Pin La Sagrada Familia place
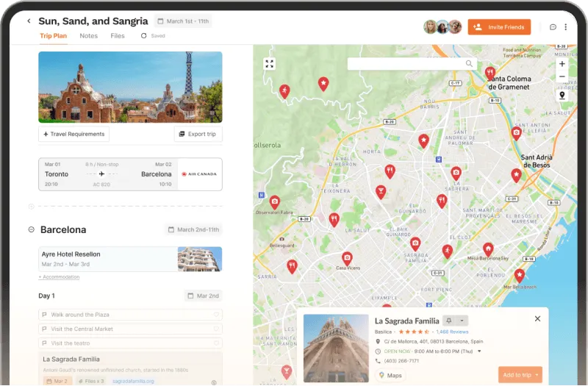The image size is (588, 386). click(448, 321)
